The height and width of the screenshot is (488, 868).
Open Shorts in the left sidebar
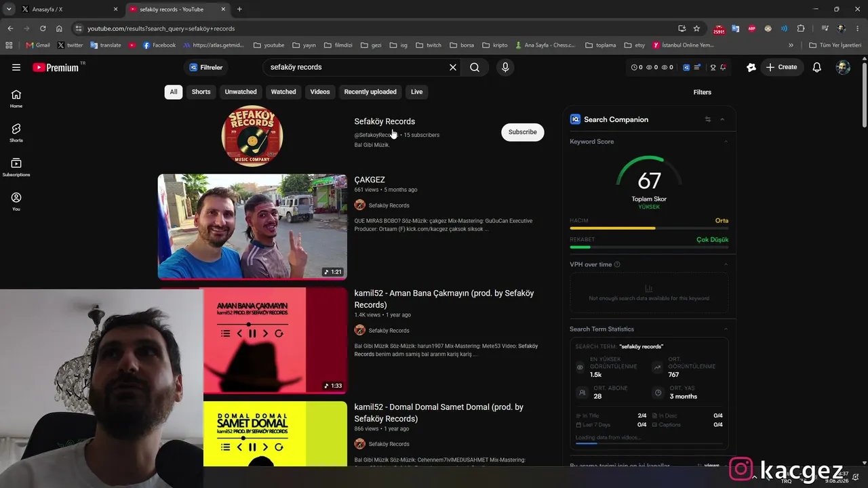[x=16, y=133]
